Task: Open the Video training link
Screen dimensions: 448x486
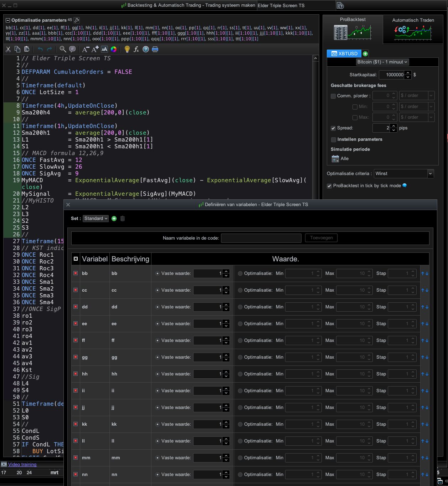Action: coord(22,464)
